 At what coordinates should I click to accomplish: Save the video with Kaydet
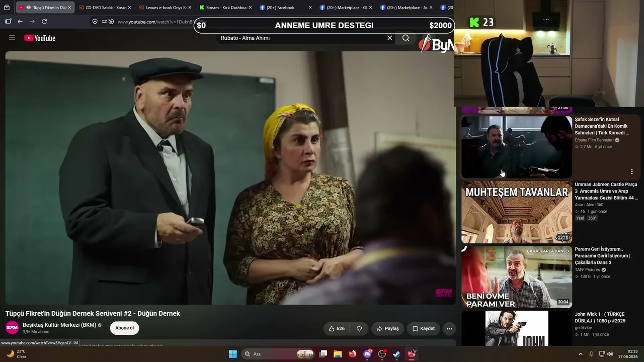423,329
